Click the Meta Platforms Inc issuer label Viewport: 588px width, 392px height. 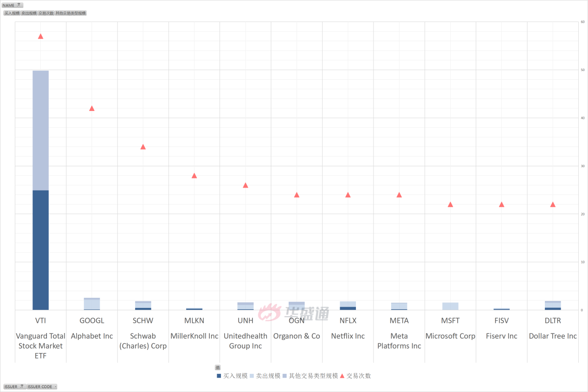tap(399, 341)
